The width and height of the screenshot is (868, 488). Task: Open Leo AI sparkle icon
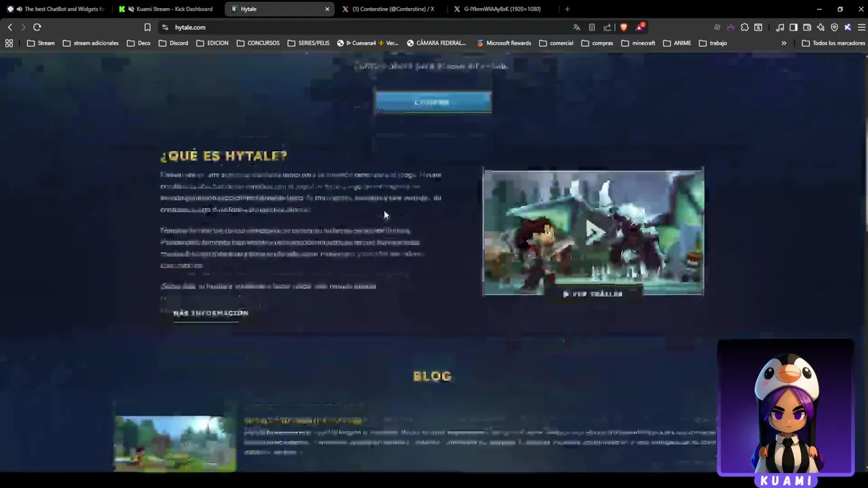pyautogui.click(x=821, y=27)
